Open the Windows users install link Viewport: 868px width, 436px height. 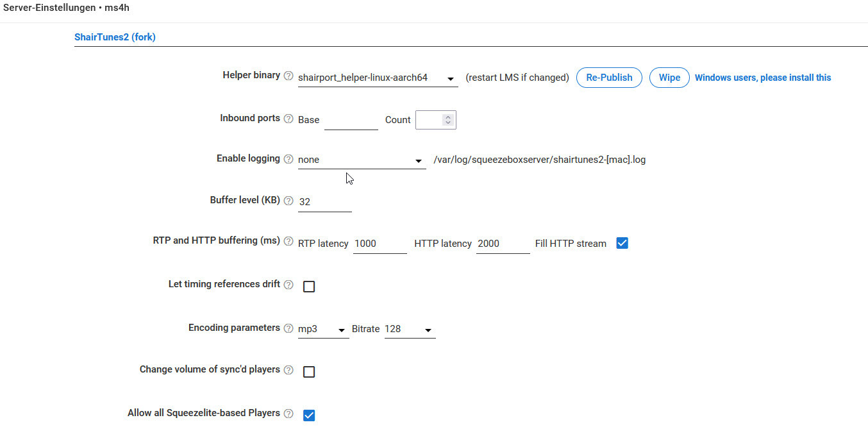click(763, 78)
